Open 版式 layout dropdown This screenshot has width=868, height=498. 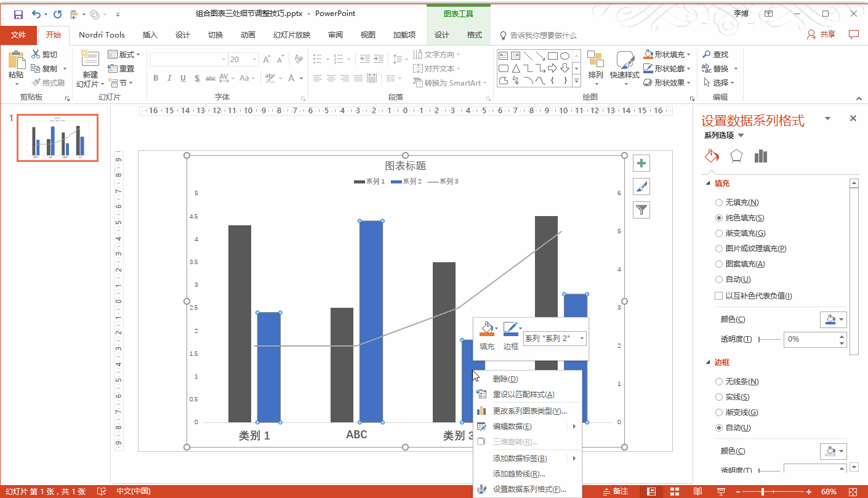[x=124, y=54]
